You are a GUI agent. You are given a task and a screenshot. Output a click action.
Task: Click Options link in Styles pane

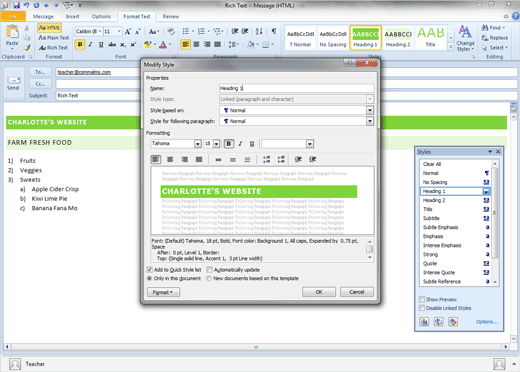(x=487, y=322)
